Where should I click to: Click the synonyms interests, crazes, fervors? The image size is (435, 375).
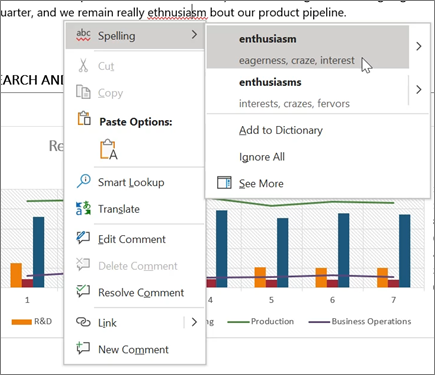(294, 103)
